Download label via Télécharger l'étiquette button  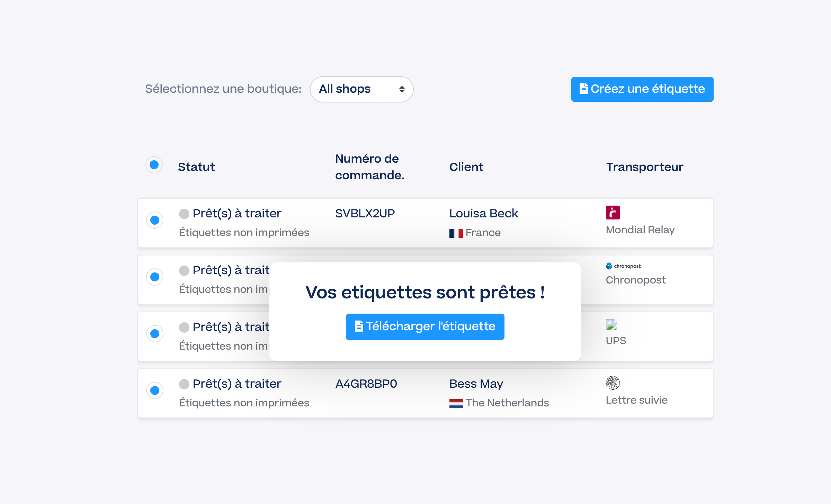point(425,326)
